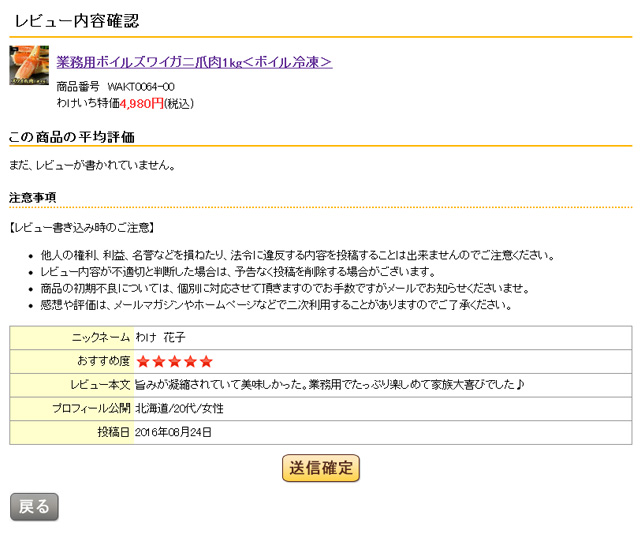Click the crab product thumbnail image
The image size is (640, 534).
coord(29,65)
